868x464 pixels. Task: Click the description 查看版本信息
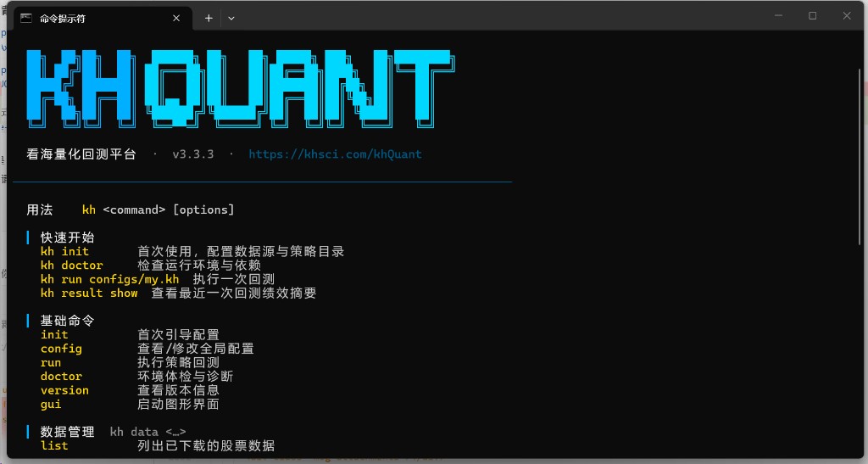click(x=178, y=390)
